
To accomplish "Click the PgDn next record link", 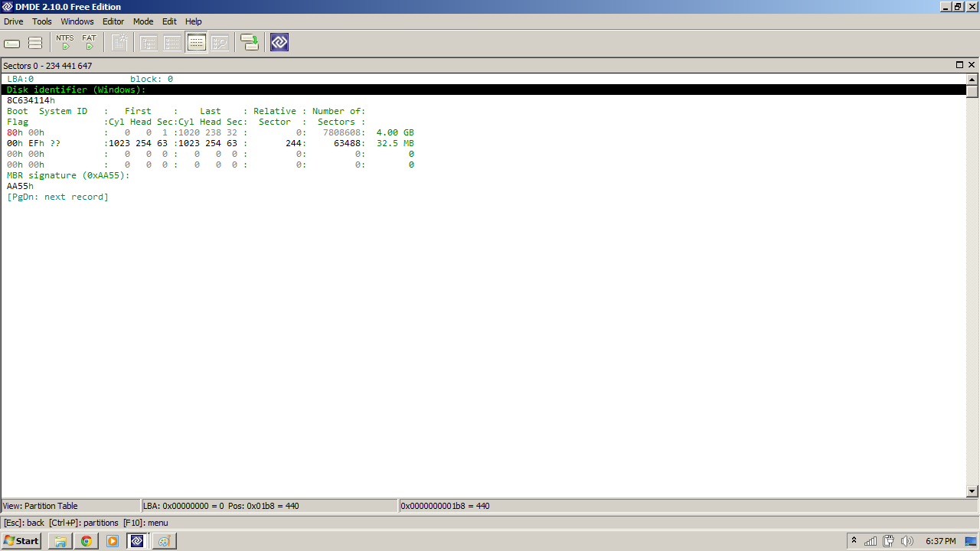I will click(x=58, y=197).
